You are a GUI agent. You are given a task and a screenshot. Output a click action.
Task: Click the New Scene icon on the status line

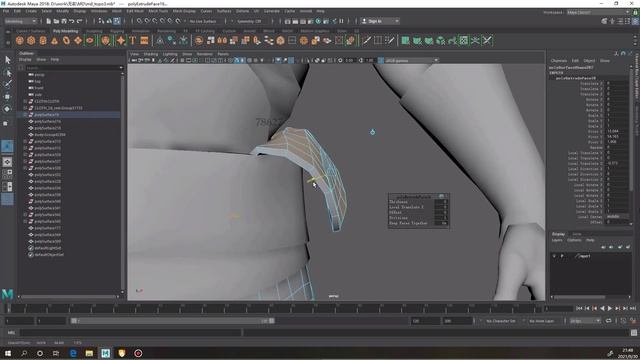click(49, 21)
